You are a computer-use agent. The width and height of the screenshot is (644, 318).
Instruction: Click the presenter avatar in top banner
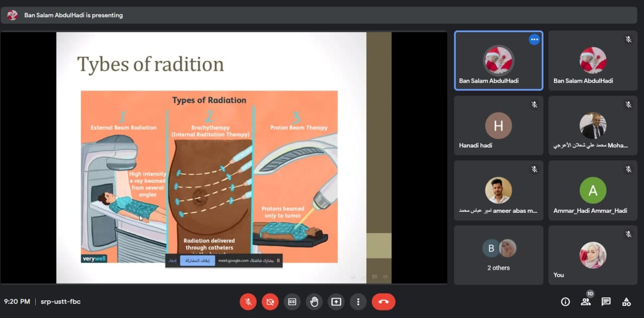[x=13, y=15]
